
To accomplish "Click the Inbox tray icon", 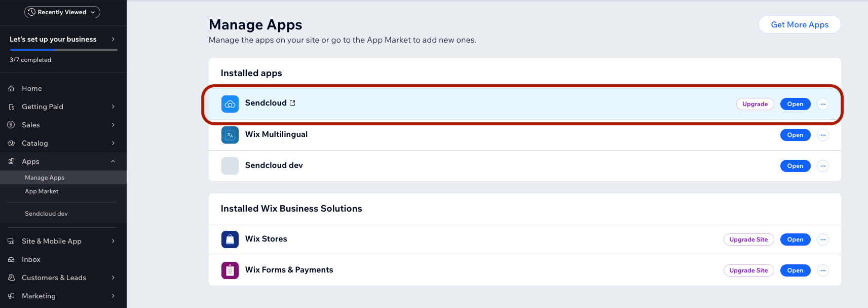I will pyautogui.click(x=11, y=259).
